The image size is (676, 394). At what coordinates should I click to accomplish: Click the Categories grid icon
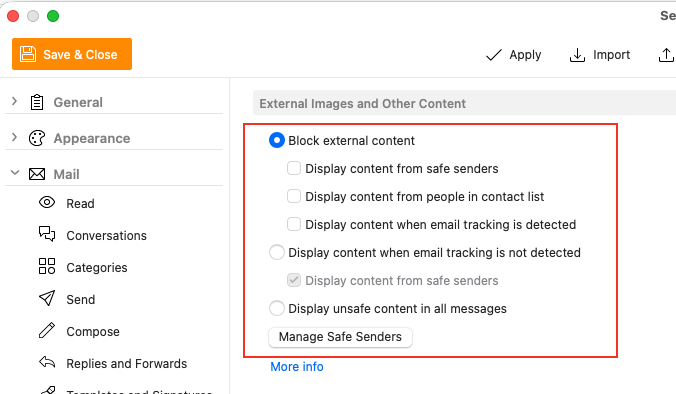[47, 266]
